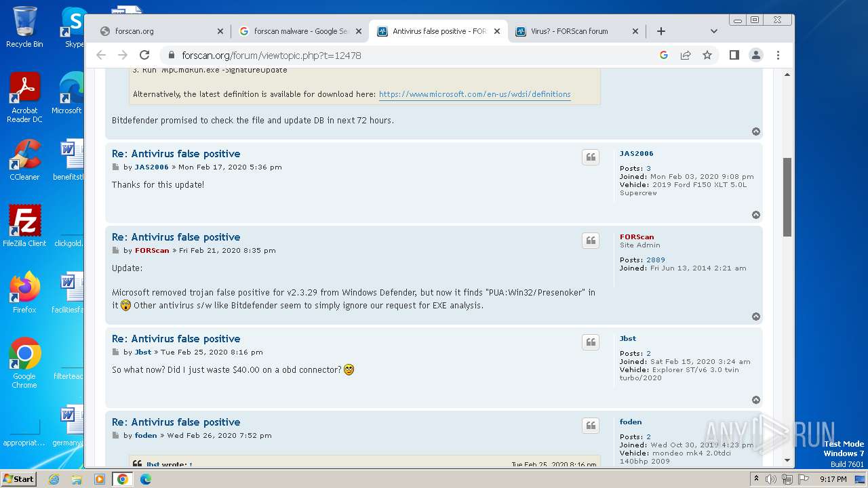Open JAS2006 profile in right sidebar
This screenshot has height=488, width=868.
(x=636, y=154)
